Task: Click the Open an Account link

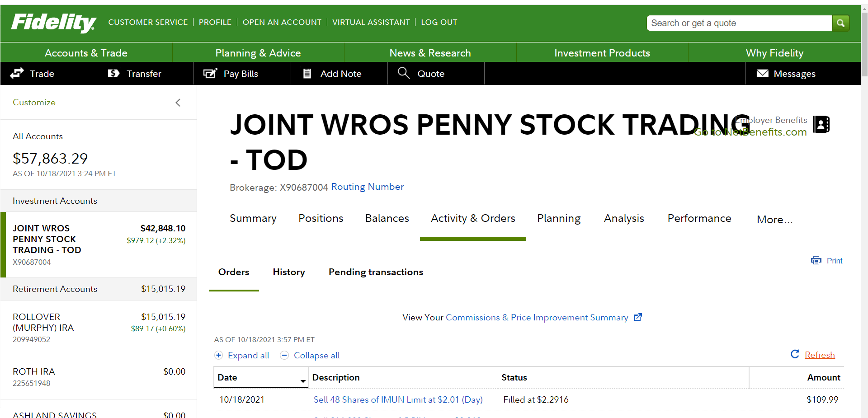Action: [x=282, y=22]
